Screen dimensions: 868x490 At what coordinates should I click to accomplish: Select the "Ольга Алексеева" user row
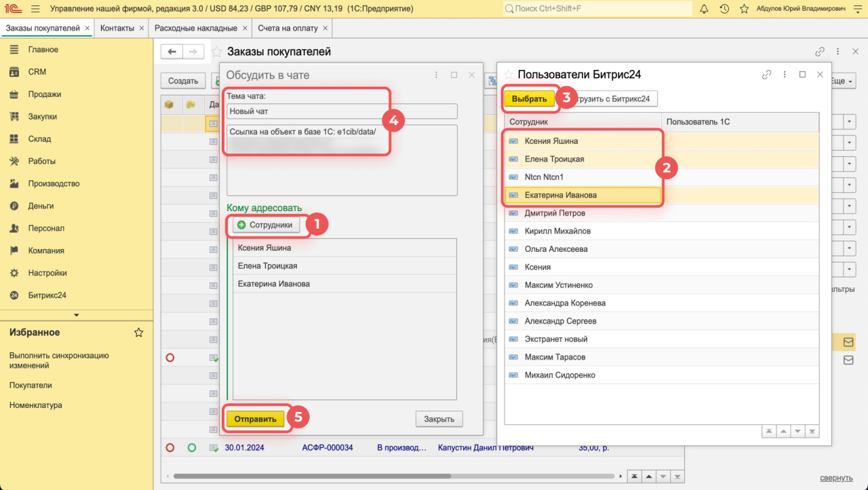coord(662,249)
